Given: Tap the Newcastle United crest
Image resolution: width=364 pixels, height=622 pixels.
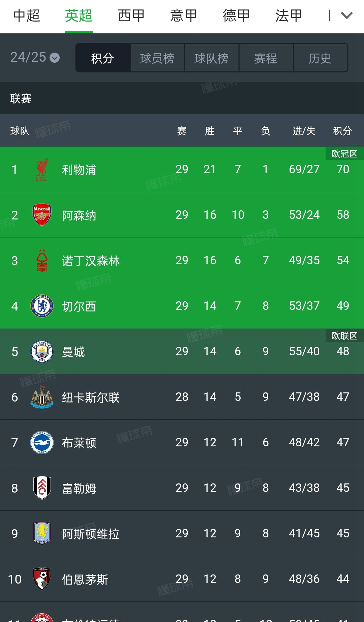Looking at the screenshot, I should (42, 397).
